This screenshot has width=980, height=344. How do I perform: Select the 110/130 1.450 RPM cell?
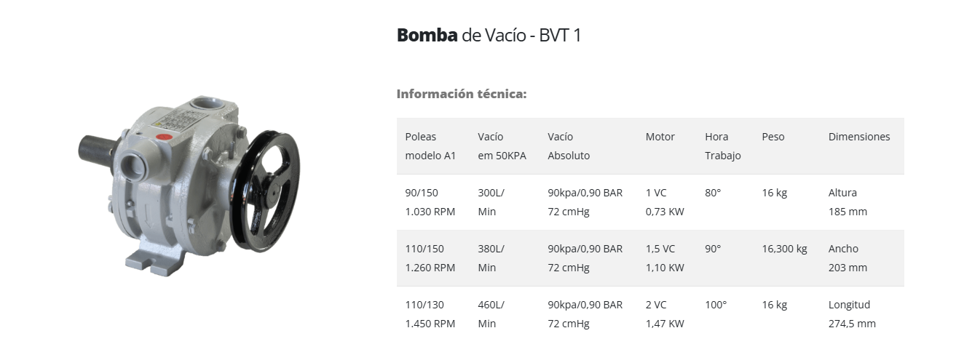coord(430,314)
